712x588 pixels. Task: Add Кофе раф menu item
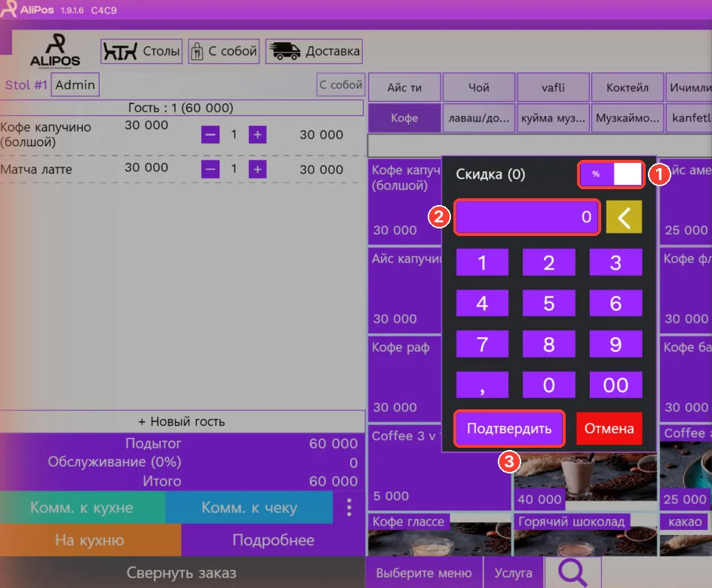click(404, 378)
